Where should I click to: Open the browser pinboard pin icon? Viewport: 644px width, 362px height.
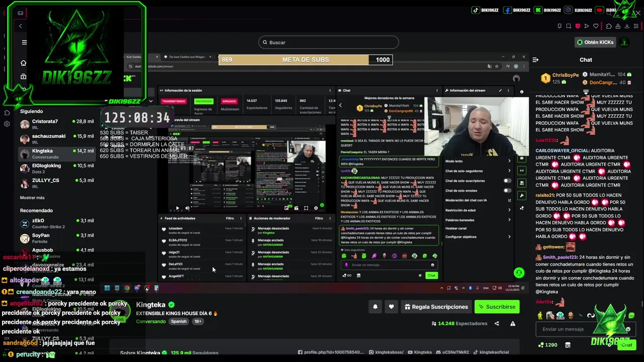point(559,26)
